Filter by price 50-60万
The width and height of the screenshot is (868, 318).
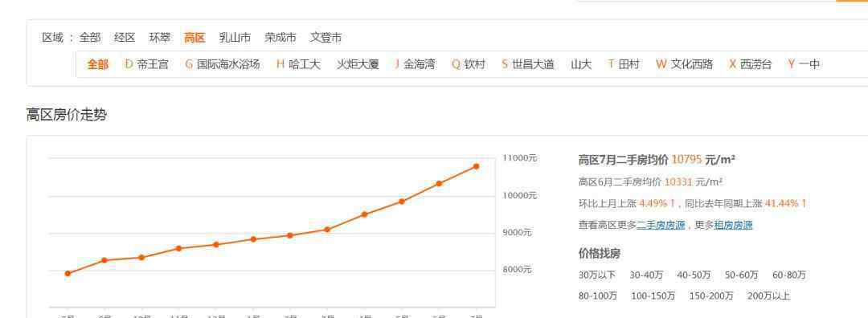pyautogui.click(x=742, y=275)
